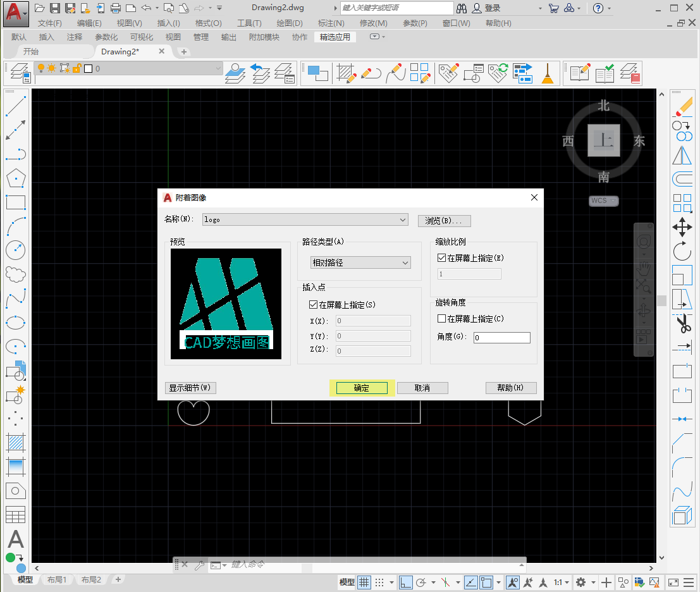Click the 上 face of ViewCube

point(604,140)
